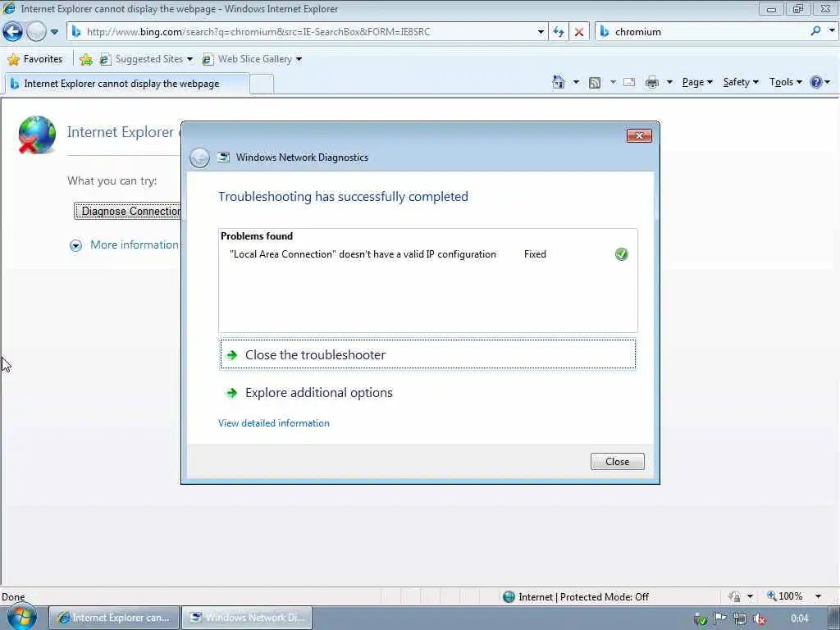Expand the status bar privacy dropdown arrow
The width and height of the screenshot is (840, 630).
(x=750, y=596)
